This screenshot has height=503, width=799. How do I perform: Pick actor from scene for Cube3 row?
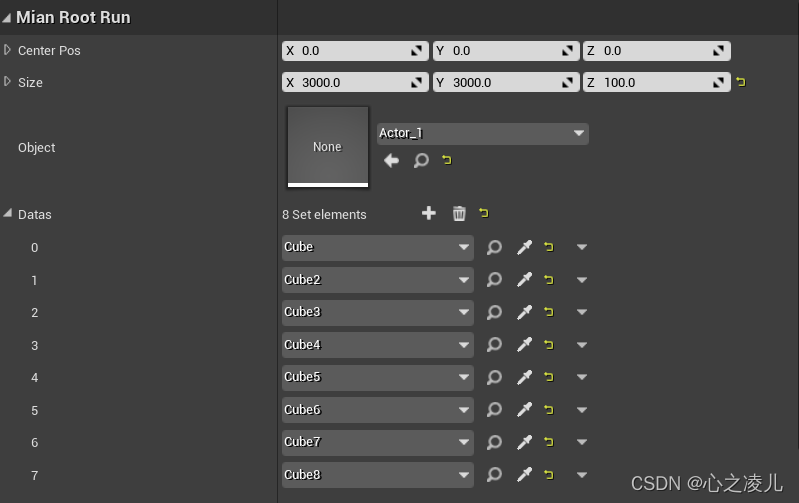[x=524, y=312]
